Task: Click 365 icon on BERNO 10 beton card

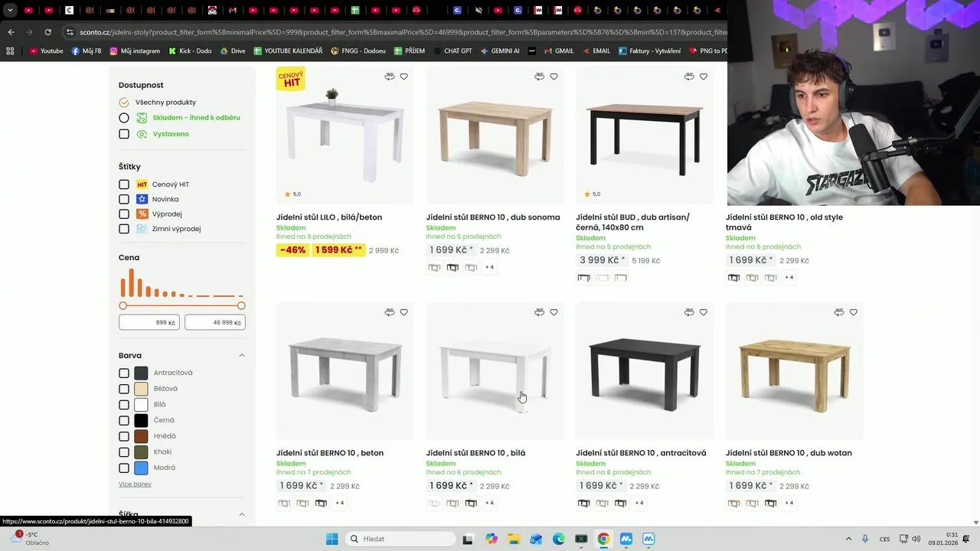Action: pos(389,312)
